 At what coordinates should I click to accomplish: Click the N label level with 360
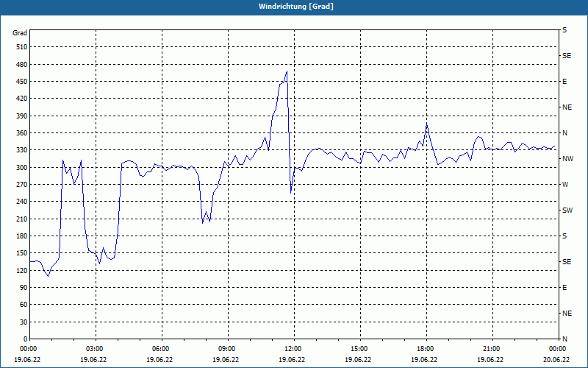pos(564,133)
